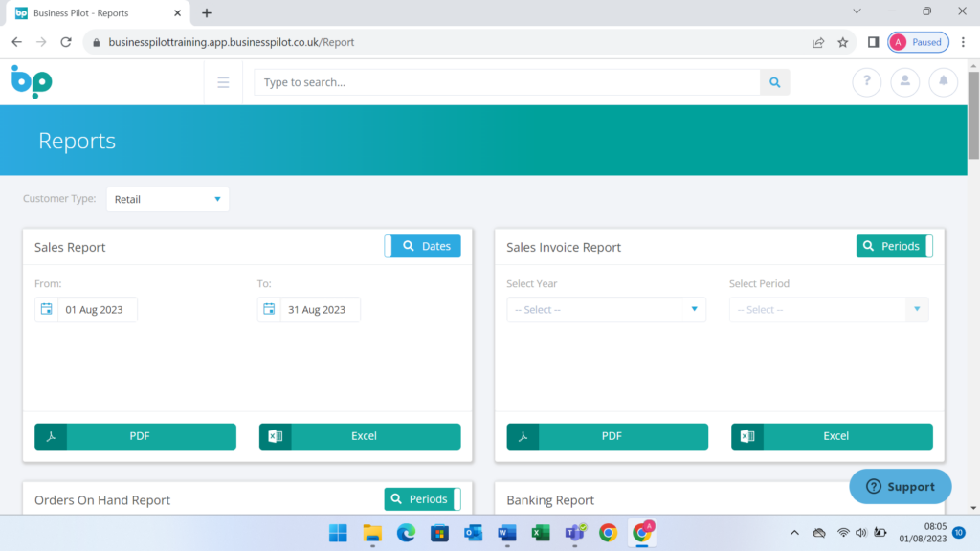This screenshot has height=551, width=980.
Task: Open the hamburger navigation menu
Action: (x=223, y=82)
